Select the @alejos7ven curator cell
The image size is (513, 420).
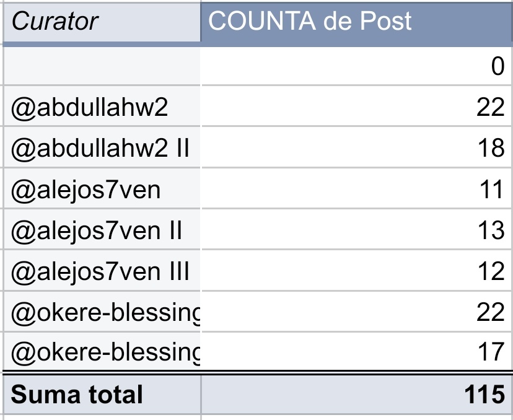point(102,189)
